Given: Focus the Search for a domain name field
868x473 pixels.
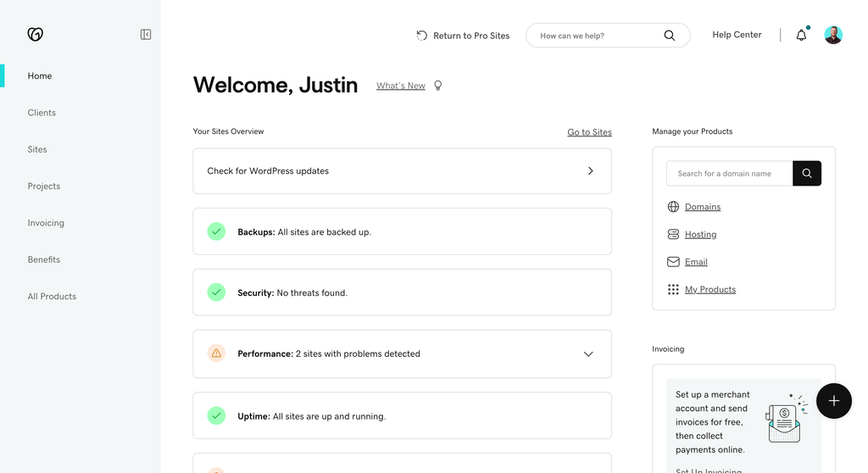Looking at the screenshot, I should [x=729, y=174].
